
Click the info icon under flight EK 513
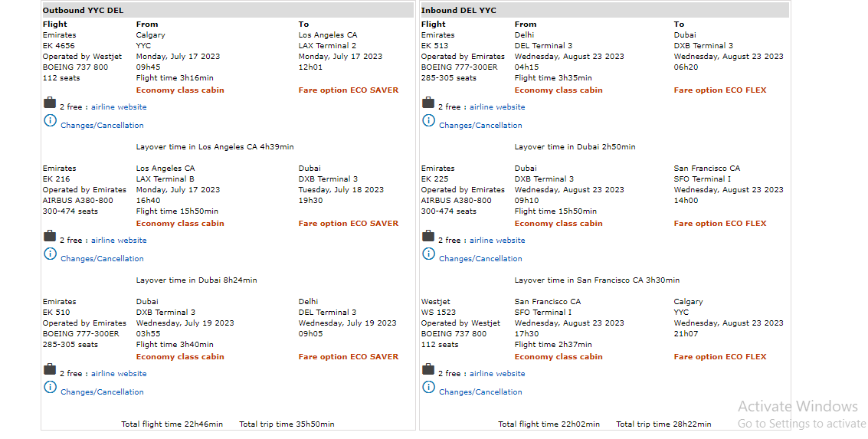pyautogui.click(x=428, y=121)
